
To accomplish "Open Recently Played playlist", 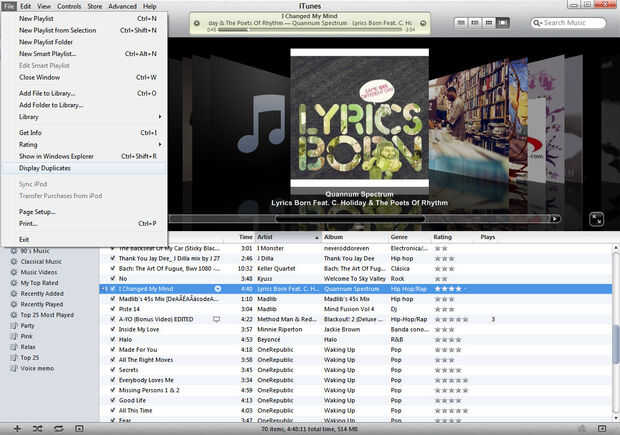I will click(x=42, y=304).
